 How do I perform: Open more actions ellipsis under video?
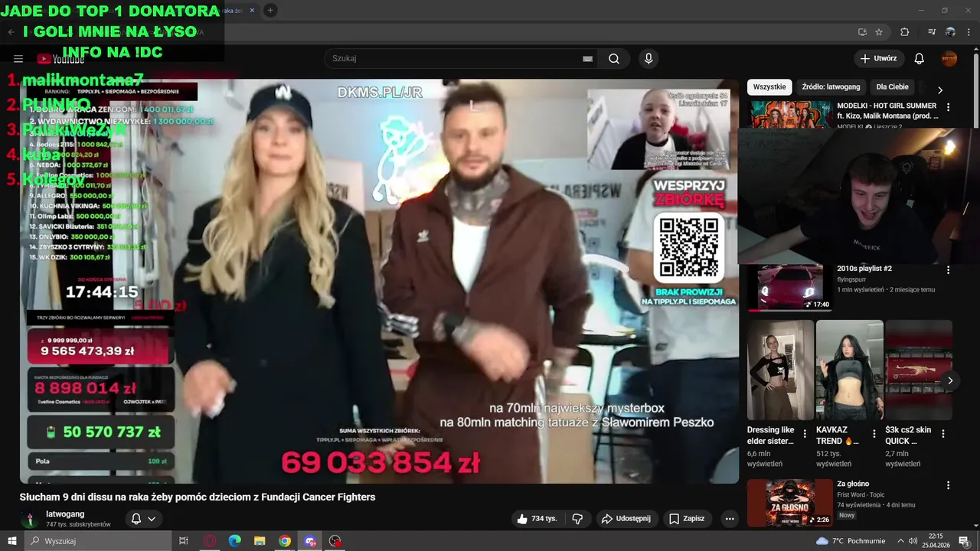730,518
